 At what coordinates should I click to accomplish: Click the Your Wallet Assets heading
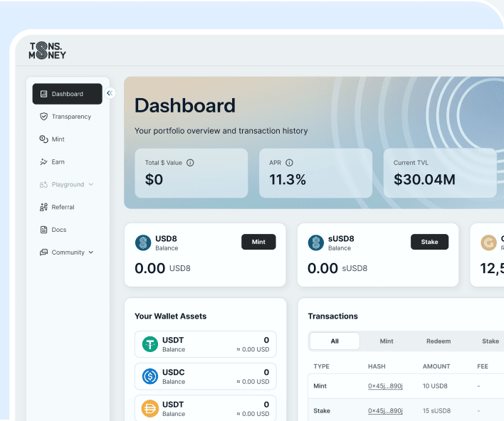(x=170, y=316)
